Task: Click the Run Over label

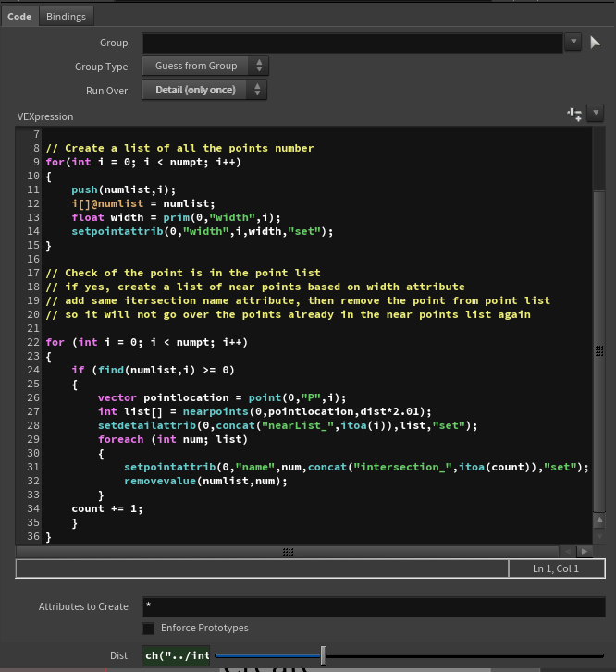Action: click(x=106, y=91)
